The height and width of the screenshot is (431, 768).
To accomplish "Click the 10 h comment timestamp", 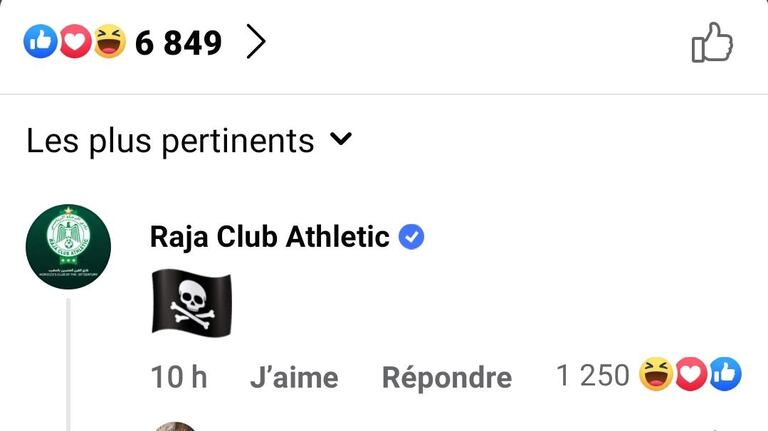I will coord(179,377).
